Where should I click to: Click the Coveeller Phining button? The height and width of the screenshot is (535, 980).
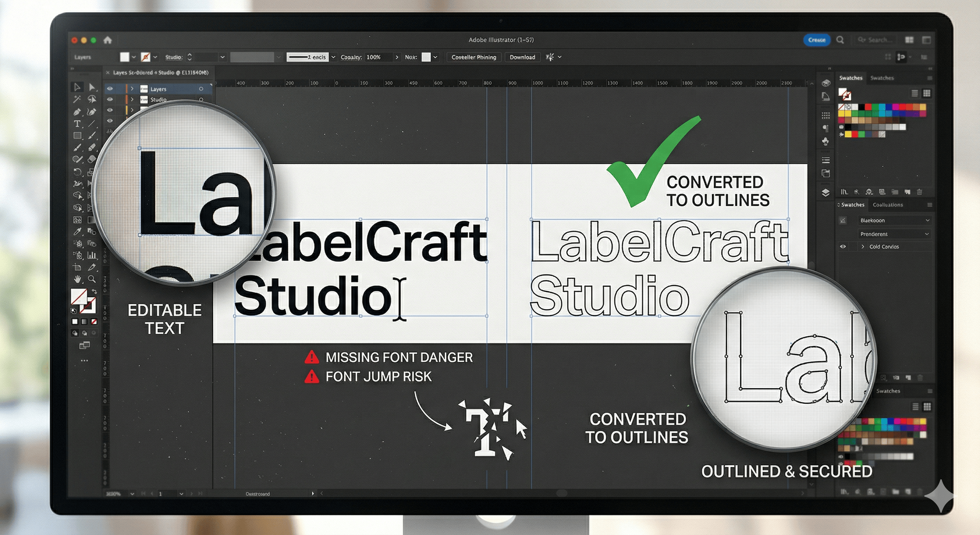[474, 57]
